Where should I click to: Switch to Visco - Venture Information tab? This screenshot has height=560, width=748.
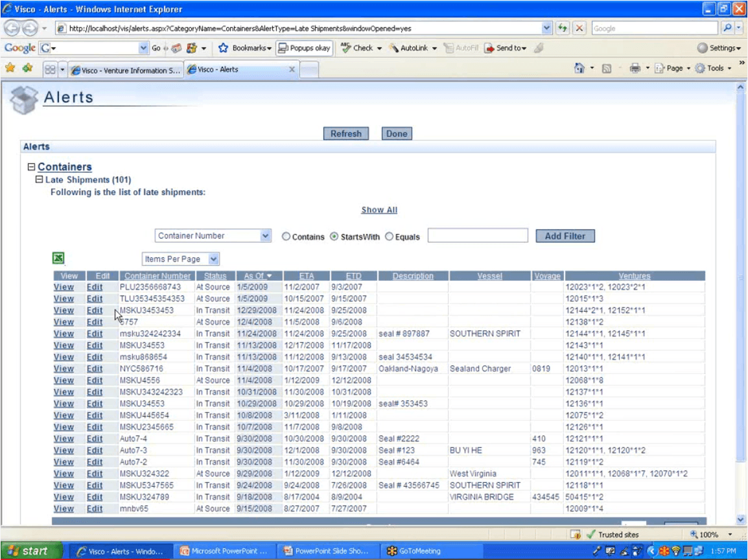click(x=125, y=70)
